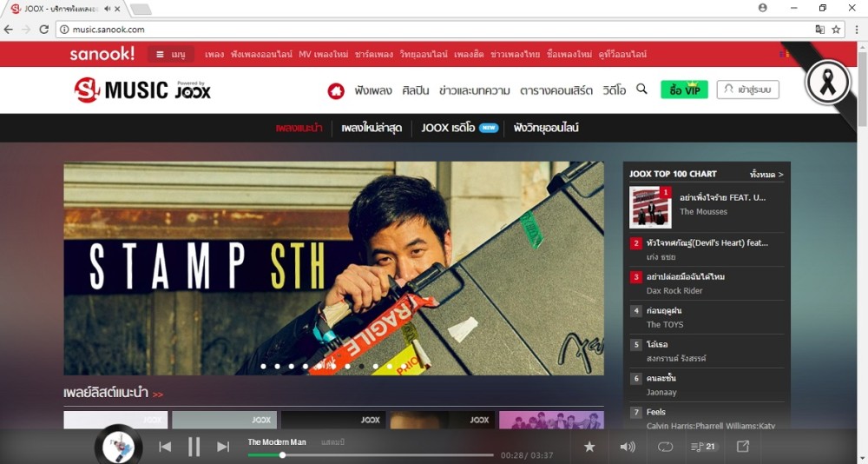
Task: Click the green VIP purchase button
Action: 684,89
